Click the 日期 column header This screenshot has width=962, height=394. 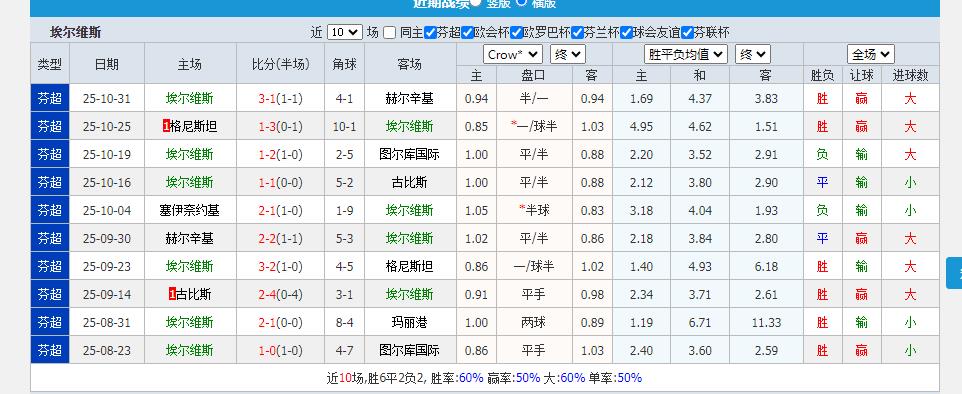point(107,64)
